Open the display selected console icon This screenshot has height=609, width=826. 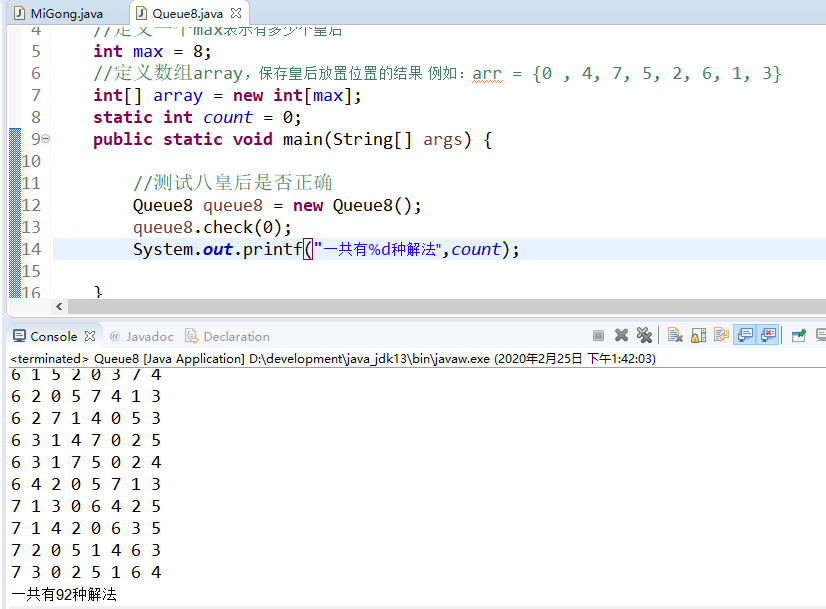[x=821, y=336]
